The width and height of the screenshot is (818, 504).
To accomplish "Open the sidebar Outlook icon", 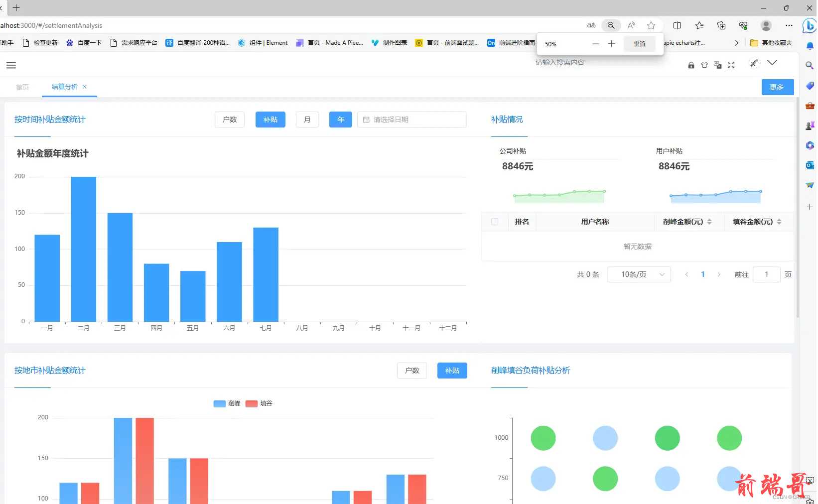I will (810, 165).
